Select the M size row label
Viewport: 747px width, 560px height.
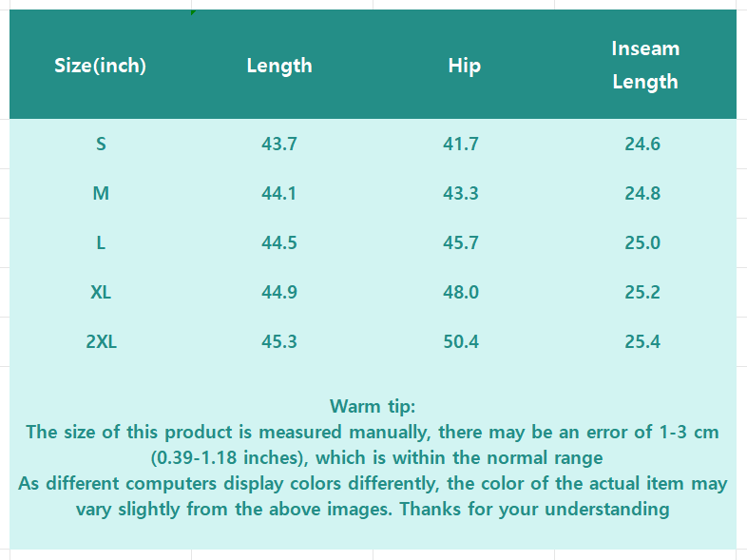point(101,194)
